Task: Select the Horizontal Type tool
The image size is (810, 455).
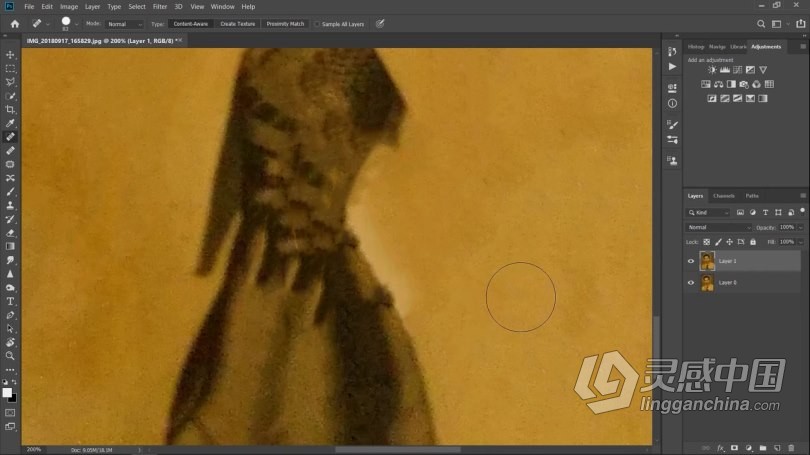Action: 10,301
